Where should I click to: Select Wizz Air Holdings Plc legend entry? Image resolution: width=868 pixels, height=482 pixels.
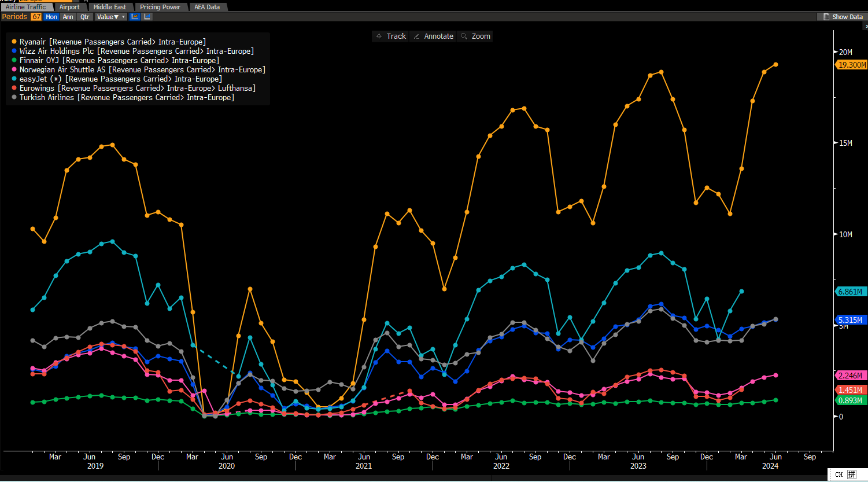(x=136, y=51)
